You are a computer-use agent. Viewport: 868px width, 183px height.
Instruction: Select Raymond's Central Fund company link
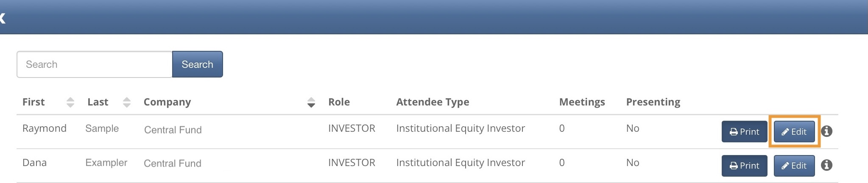pyautogui.click(x=173, y=130)
